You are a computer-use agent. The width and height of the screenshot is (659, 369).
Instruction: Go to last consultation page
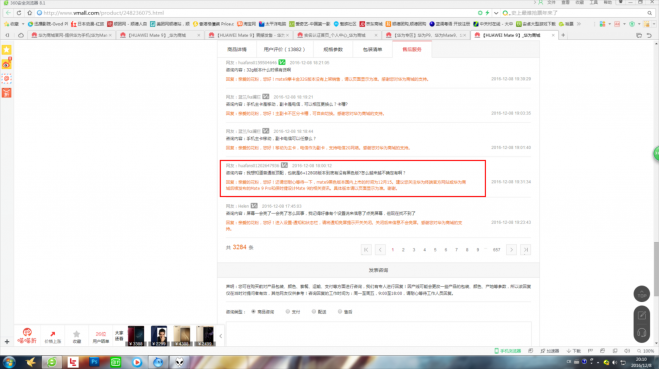[526, 250]
